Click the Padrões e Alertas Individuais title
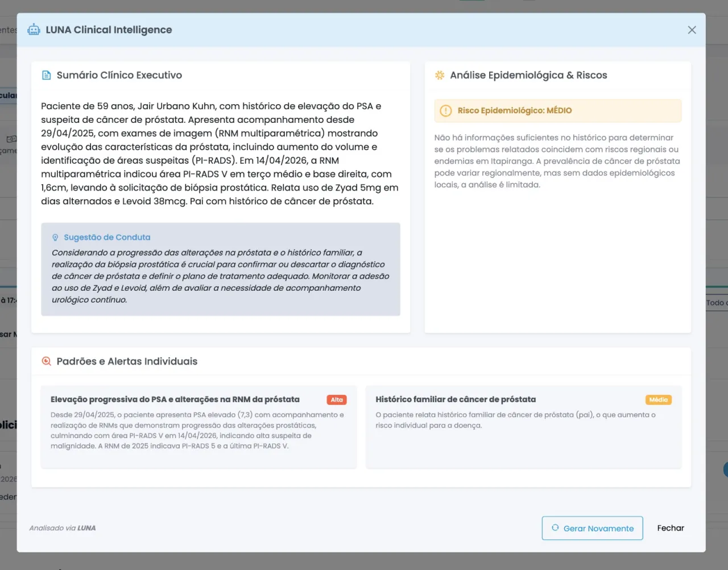Screen dimensions: 728x570 127,361
